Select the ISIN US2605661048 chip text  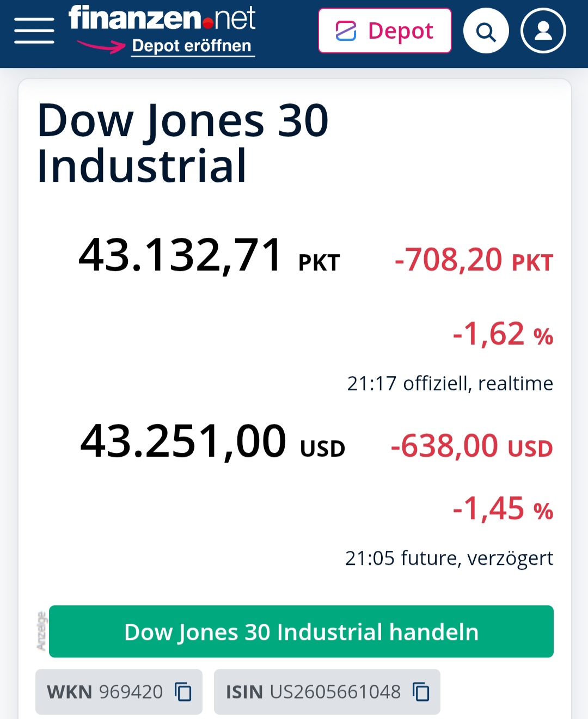pyautogui.click(x=313, y=692)
